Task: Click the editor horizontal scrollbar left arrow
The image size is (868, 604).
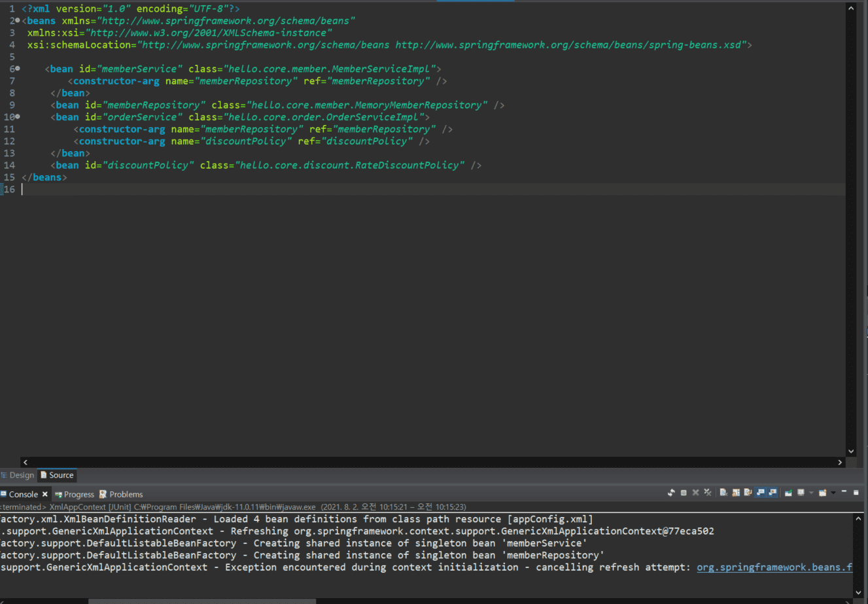Action: coord(26,462)
